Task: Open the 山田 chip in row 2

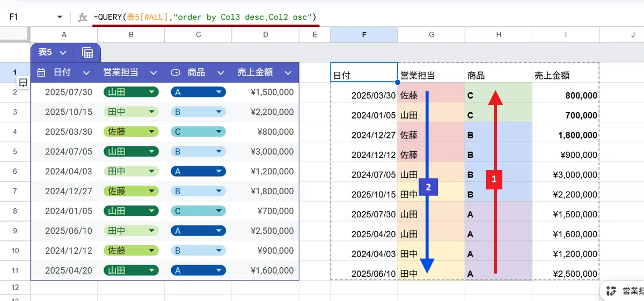Action: click(x=131, y=92)
